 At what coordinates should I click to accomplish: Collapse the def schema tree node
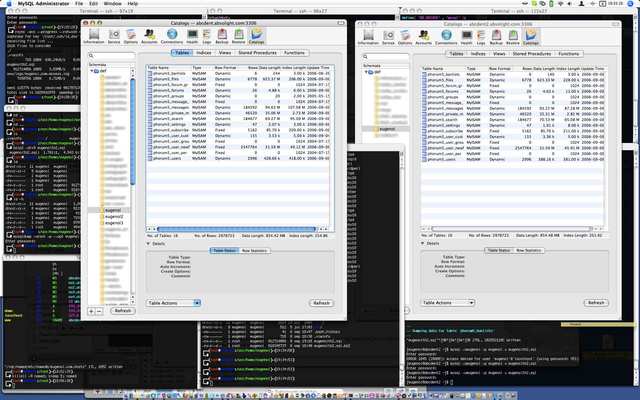[91, 72]
